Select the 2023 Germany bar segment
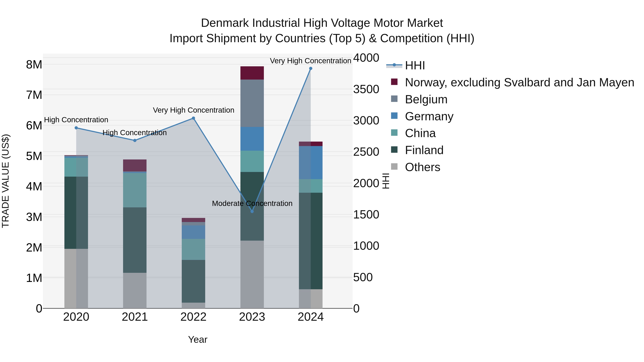 tap(252, 139)
